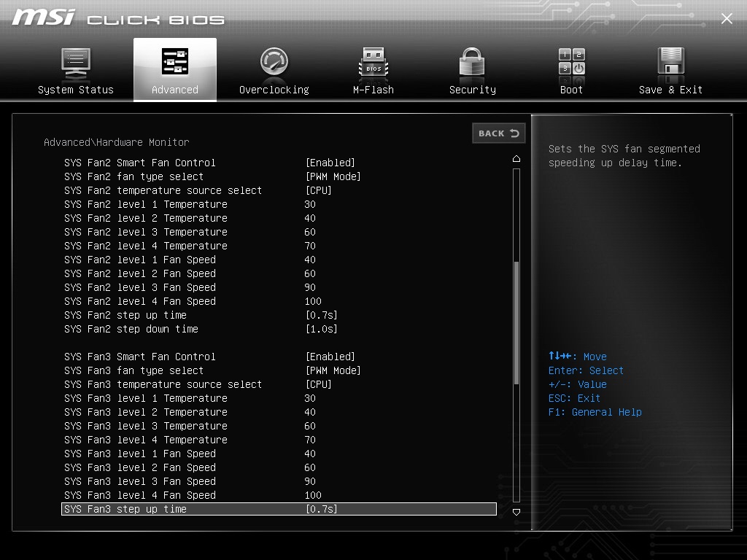
Task: Switch to Boot tab label
Action: click(x=572, y=90)
